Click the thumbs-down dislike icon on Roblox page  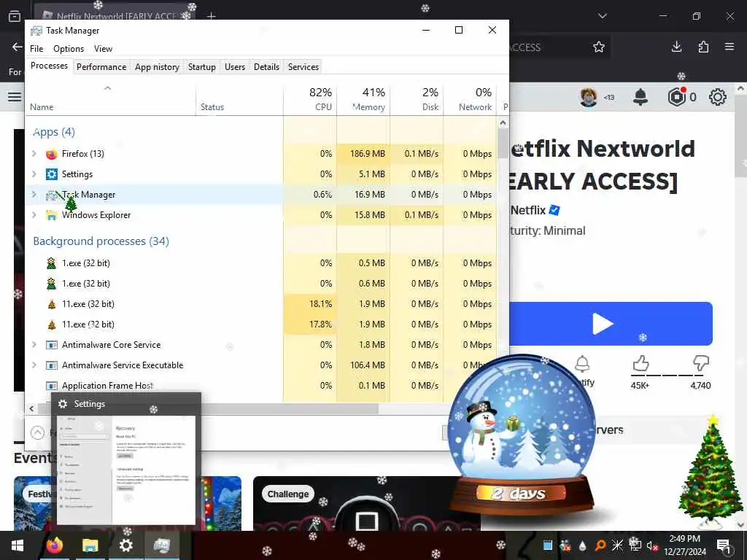click(701, 363)
